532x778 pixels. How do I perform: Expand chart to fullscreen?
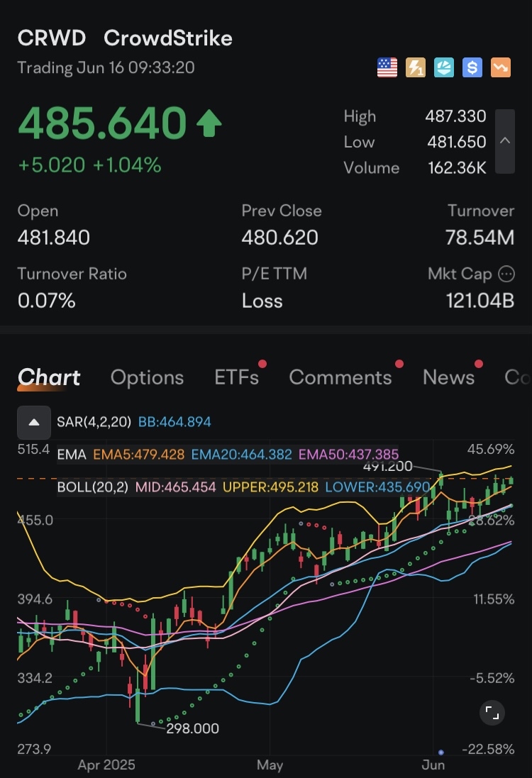click(492, 713)
